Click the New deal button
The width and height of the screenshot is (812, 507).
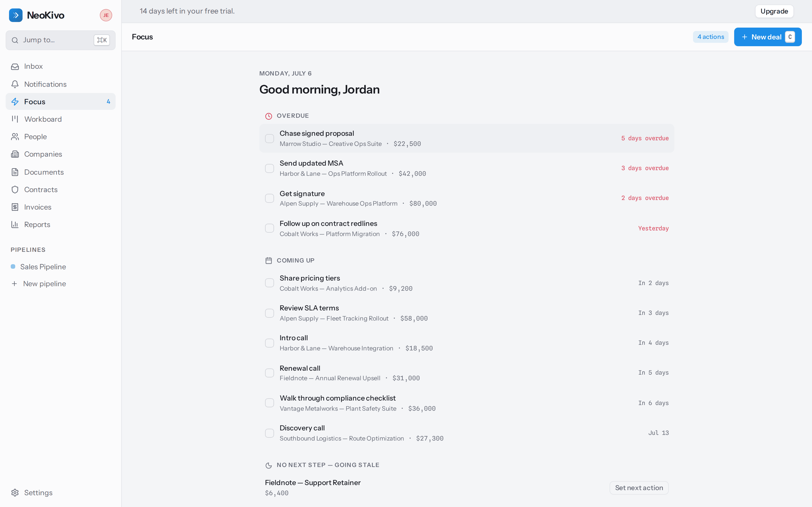tap(768, 37)
